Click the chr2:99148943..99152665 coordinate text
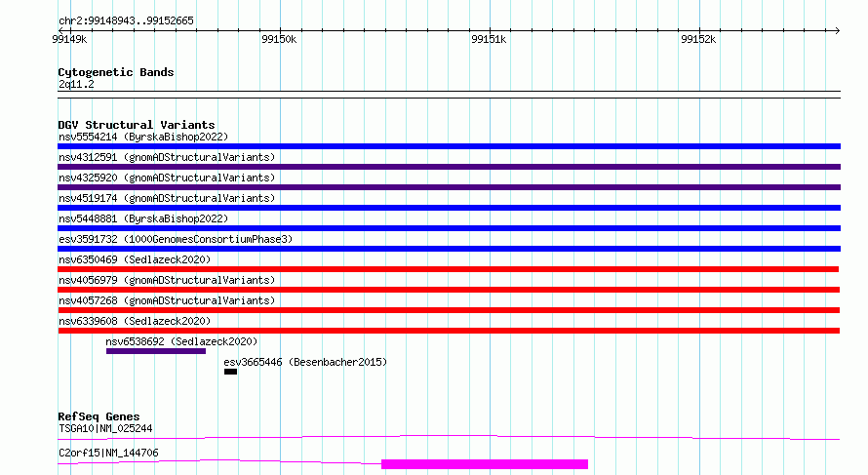 (x=126, y=21)
